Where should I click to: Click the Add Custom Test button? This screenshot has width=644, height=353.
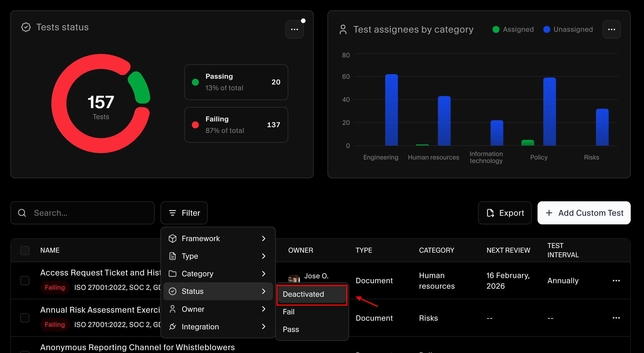(584, 213)
